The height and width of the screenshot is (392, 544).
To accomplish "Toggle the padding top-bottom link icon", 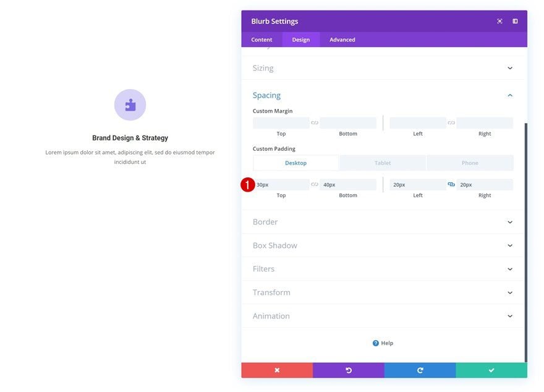I will pyautogui.click(x=315, y=184).
